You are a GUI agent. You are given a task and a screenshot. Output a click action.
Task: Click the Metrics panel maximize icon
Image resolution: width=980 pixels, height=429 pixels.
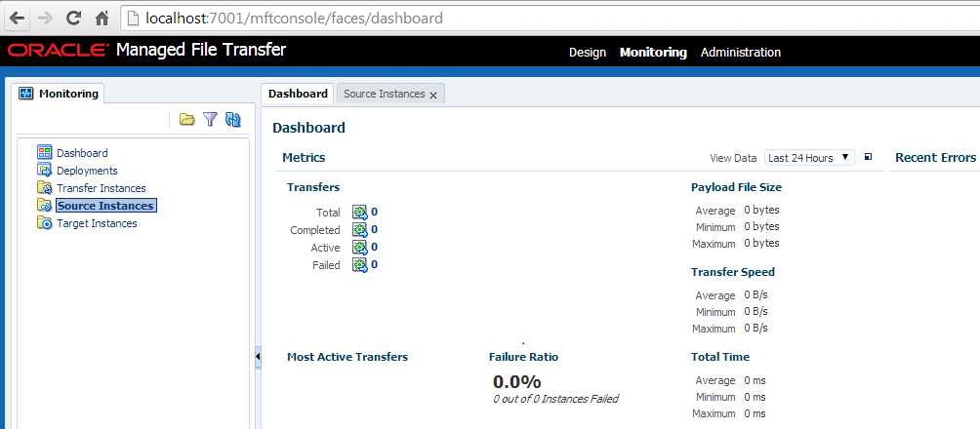click(868, 157)
